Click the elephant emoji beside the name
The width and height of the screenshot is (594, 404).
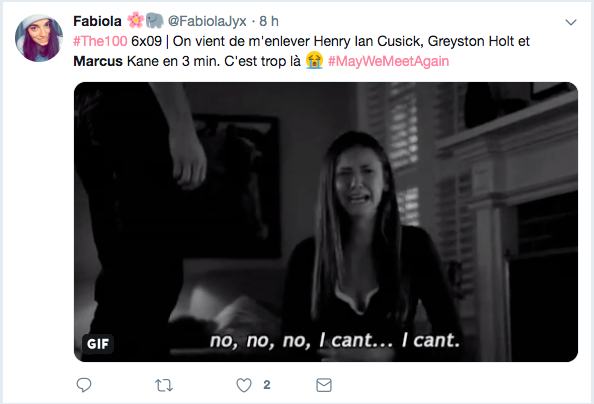point(155,20)
